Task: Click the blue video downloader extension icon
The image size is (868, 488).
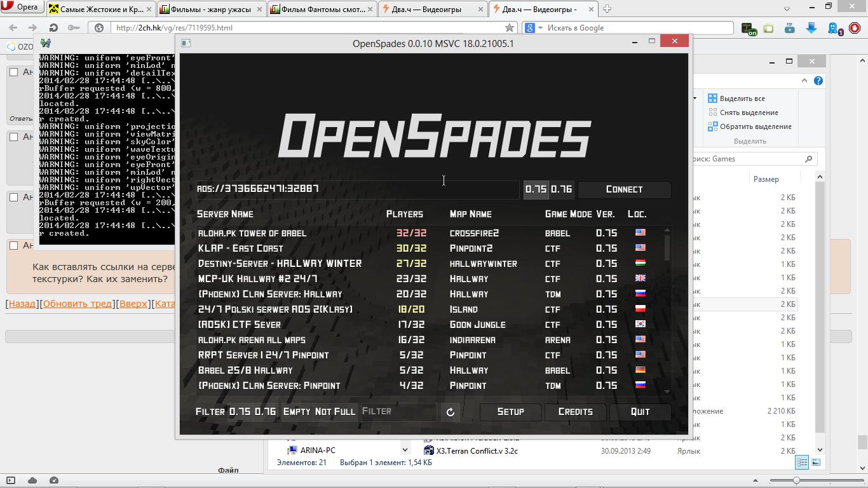Action: click(x=790, y=28)
